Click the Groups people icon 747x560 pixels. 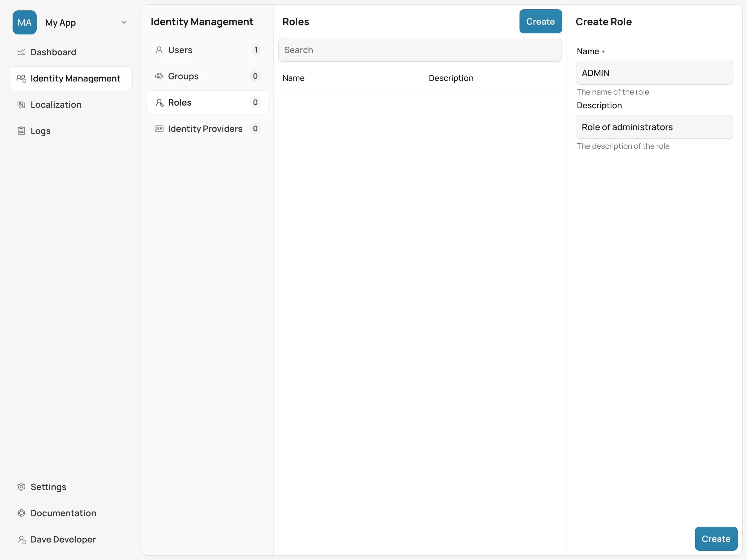click(x=159, y=76)
